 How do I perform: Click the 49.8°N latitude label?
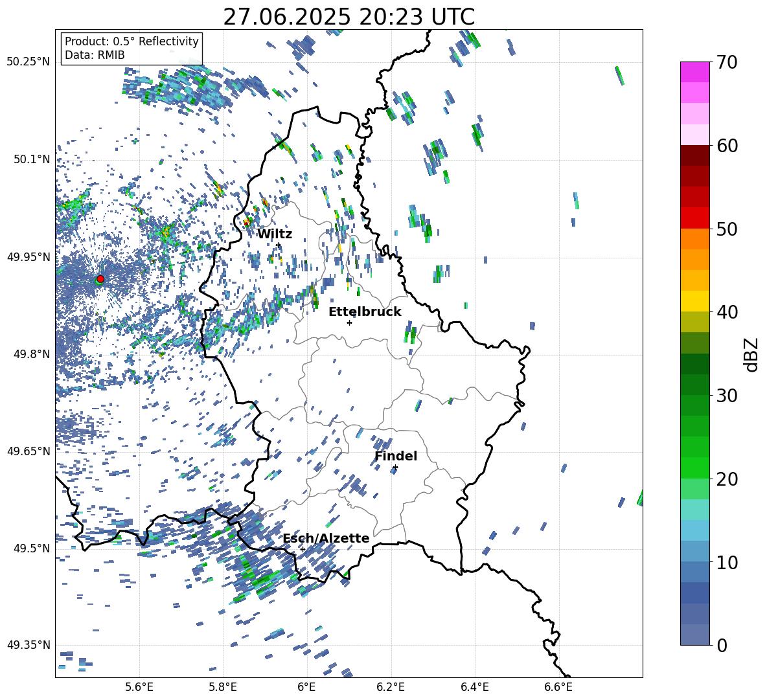(x=32, y=354)
